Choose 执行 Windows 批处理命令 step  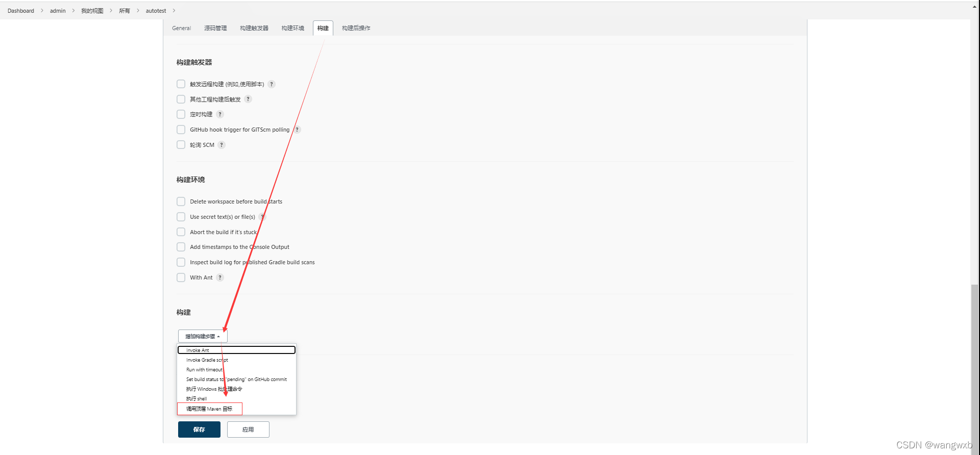pyautogui.click(x=236, y=389)
